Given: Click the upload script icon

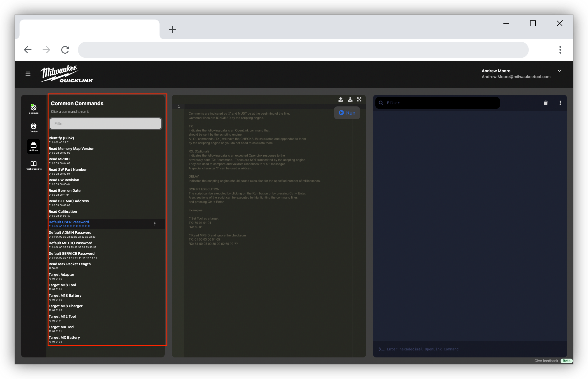Looking at the screenshot, I should [341, 99].
